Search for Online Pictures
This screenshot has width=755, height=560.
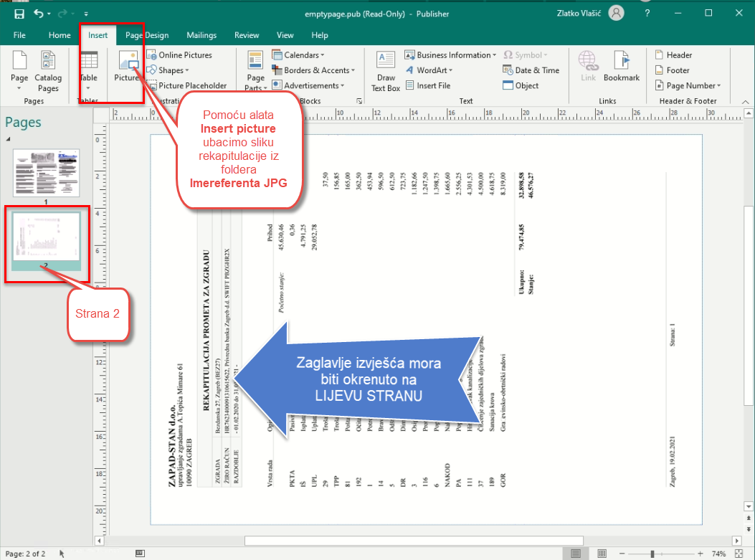click(x=179, y=55)
